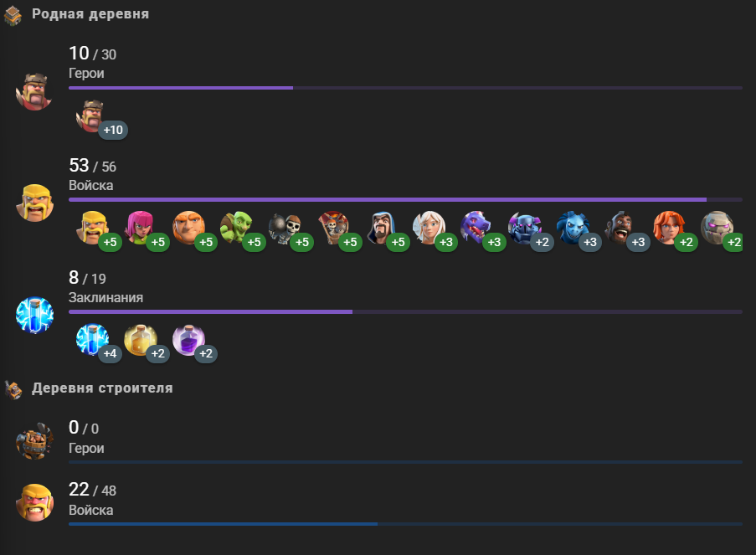
Task: Select the Healing spell icon with +2
Action: [x=141, y=340]
